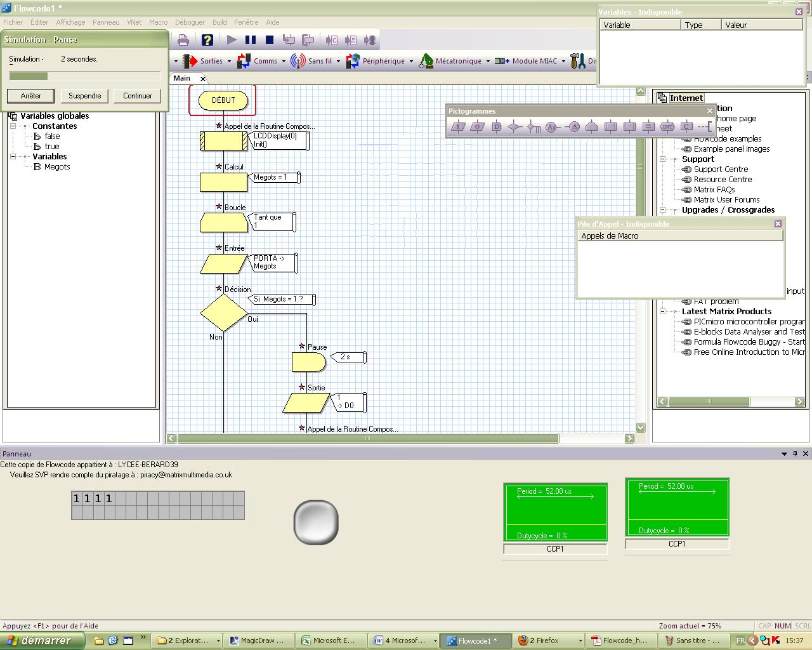Click the compile to chip icon
The height and width of the screenshot is (650, 812).
coord(369,40)
